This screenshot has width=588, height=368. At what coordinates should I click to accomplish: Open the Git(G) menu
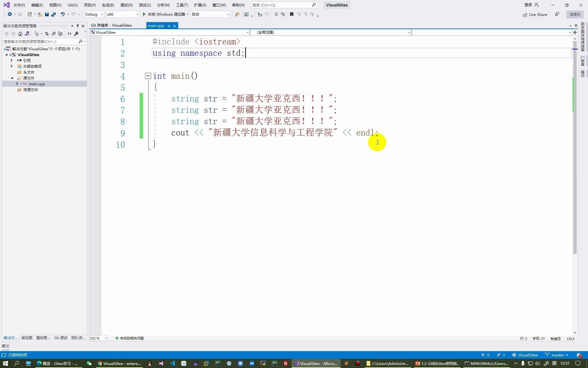73,5
